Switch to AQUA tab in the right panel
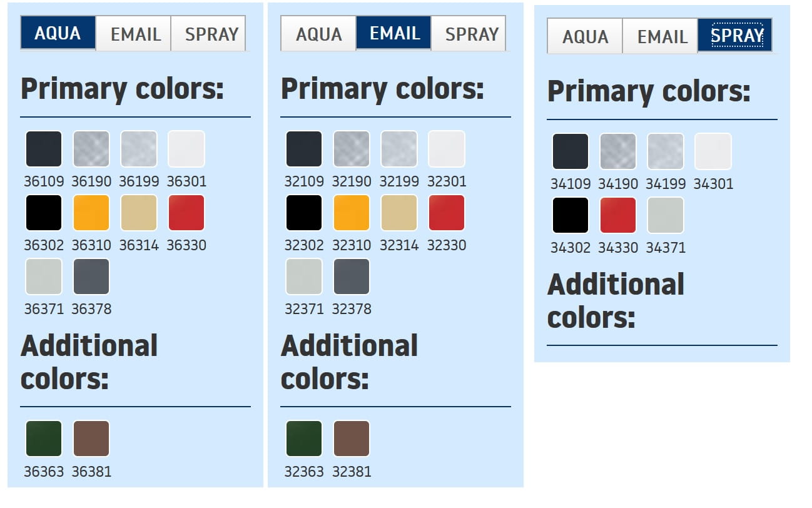The width and height of the screenshot is (812, 508). (585, 36)
